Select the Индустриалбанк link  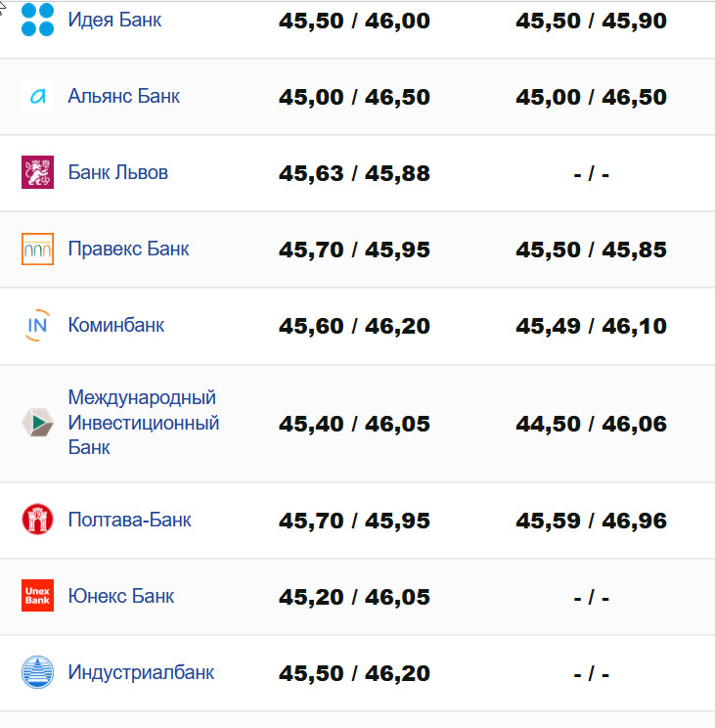(141, 672)
